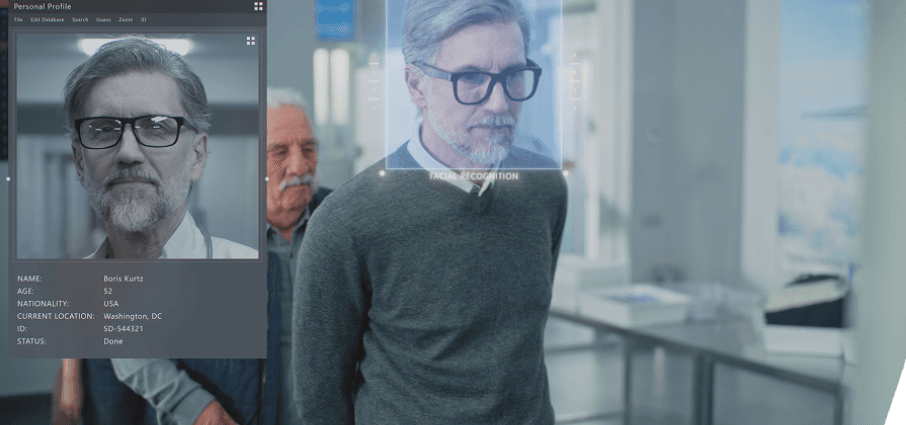This screenshot has height=425, width=906.
Task: Open the File menu
Action: (x=18, y=20)
